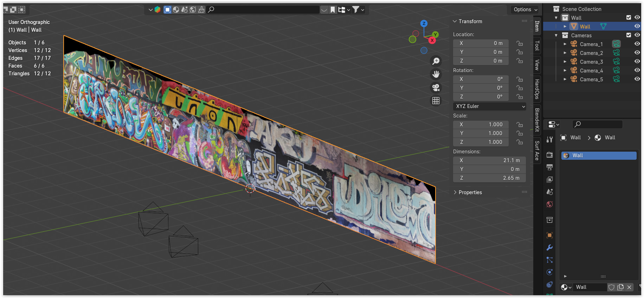
Task: Open the outliner display mode dropdown
Action: coord(343,9)
